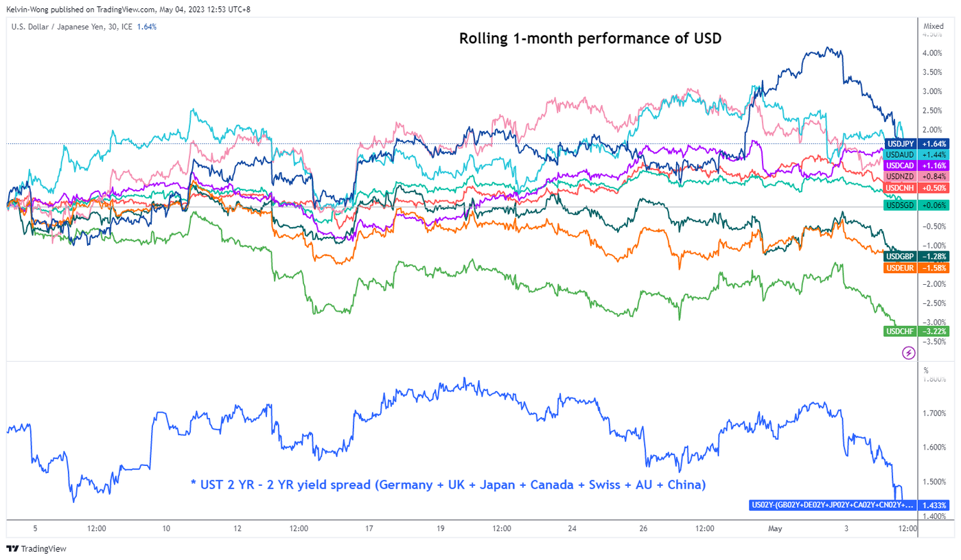Screen dimensions: 961x560
Task: Click the purple lightning bolt icon
Action: click(x=908, y=353)
